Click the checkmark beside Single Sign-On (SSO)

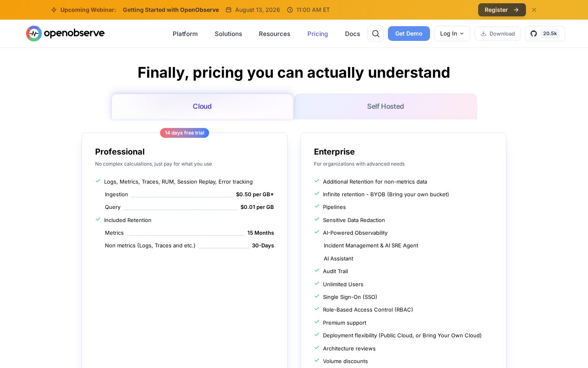pyautogui.click(x=317, y=296)
